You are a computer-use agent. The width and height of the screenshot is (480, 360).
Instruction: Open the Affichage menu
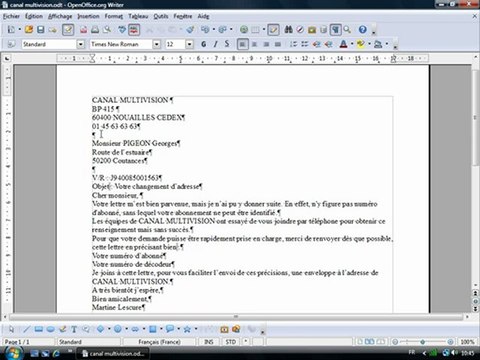(x=60, y=16)
